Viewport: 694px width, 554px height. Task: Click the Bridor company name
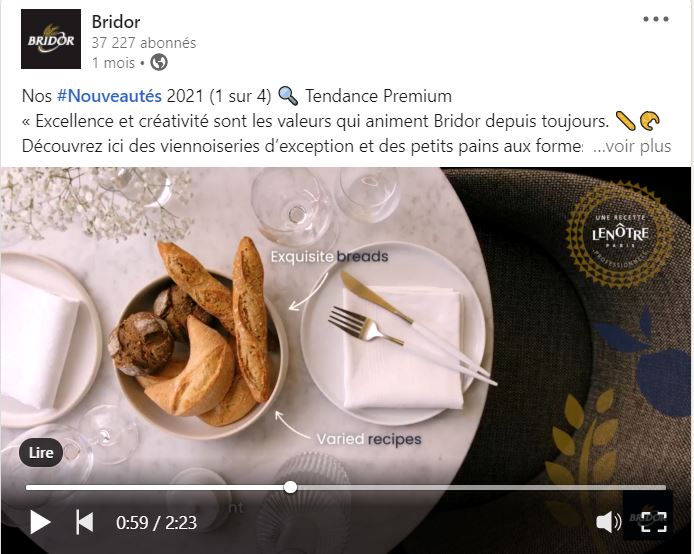(x=116, y=22)
